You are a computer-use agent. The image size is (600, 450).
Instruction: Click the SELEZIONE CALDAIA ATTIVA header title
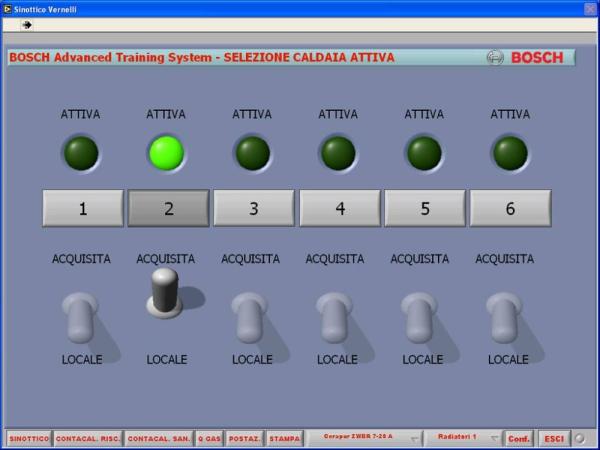click(x=309, y=57)
